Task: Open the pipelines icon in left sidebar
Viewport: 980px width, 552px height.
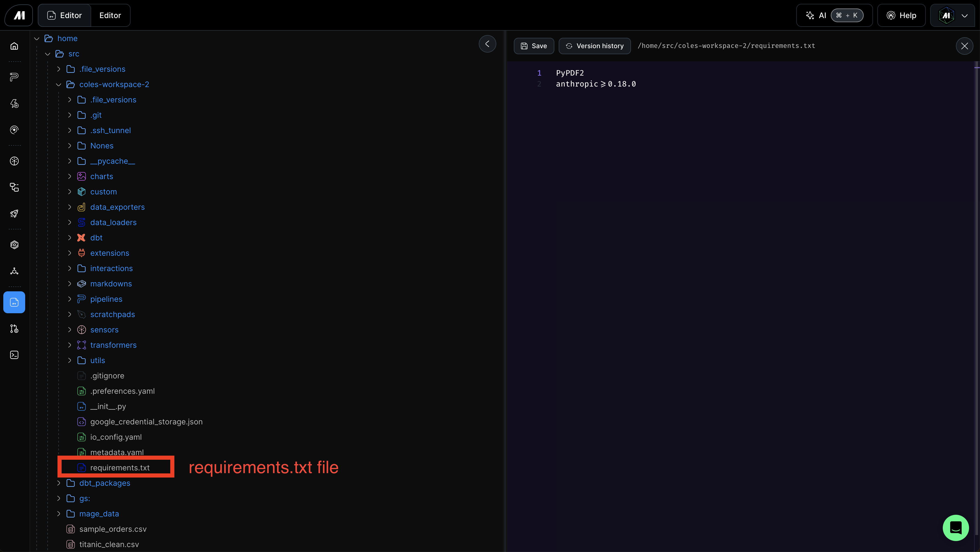Action: (x=14, y=77)
